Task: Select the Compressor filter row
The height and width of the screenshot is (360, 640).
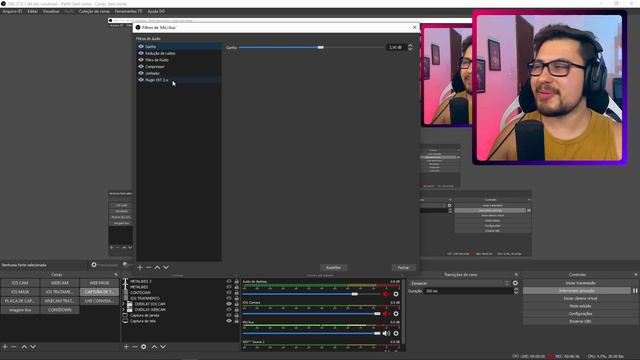Action: pos(179,67)
